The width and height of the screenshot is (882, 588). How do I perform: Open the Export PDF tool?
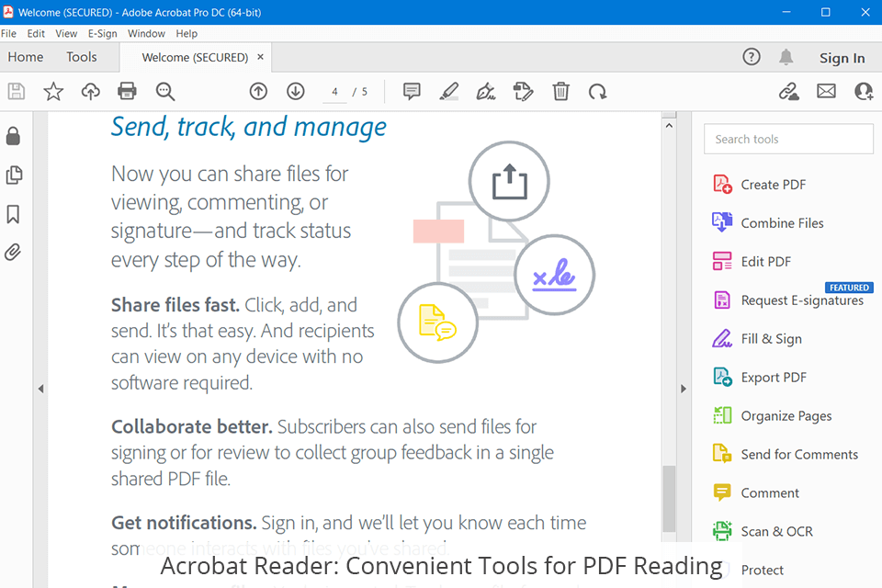(760, 377)
